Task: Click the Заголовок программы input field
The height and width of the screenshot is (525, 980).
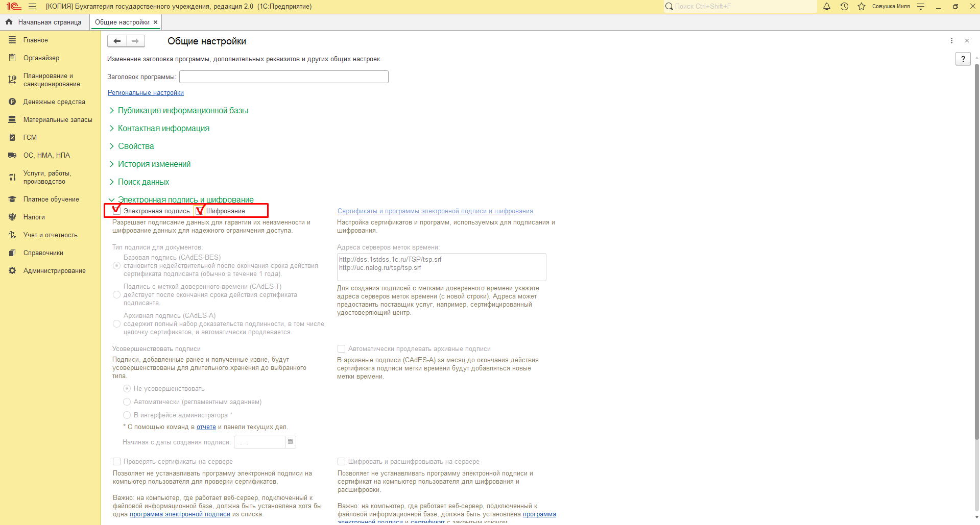Action: tap(284, 77)
